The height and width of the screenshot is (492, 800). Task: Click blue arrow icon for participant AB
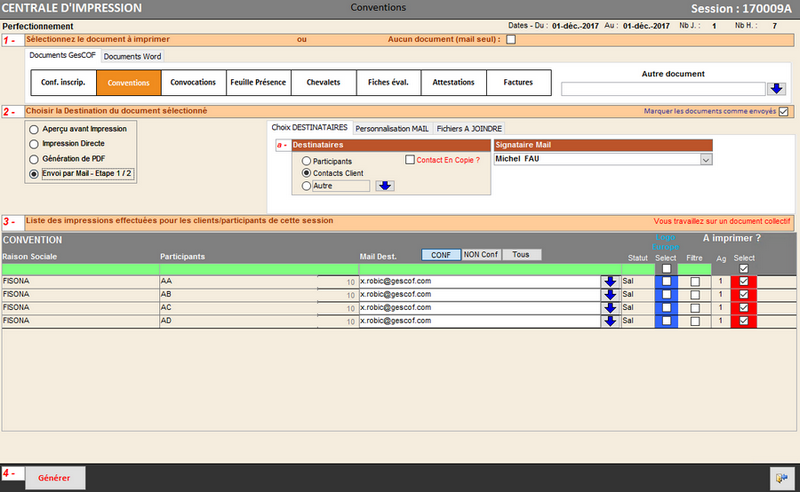click(609, 295)
